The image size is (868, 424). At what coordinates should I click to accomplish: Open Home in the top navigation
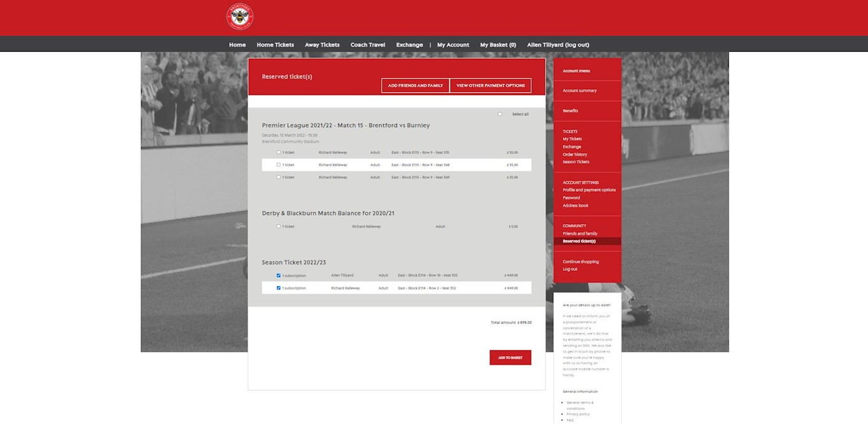tap(237, 45)
